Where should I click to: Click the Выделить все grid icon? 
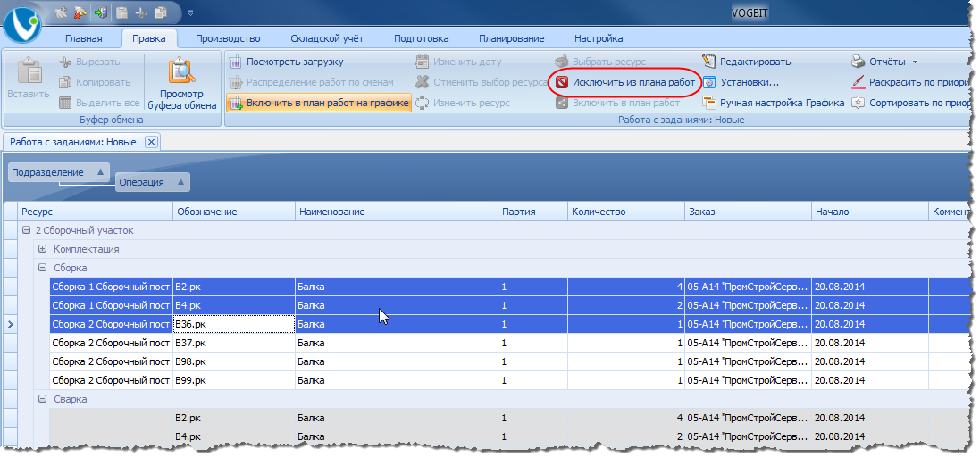(x=65, y=103)
